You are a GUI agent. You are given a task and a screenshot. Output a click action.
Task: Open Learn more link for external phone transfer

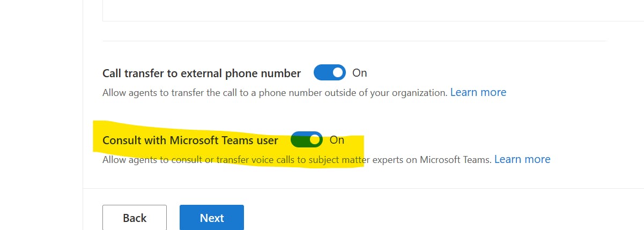(478, 92)
